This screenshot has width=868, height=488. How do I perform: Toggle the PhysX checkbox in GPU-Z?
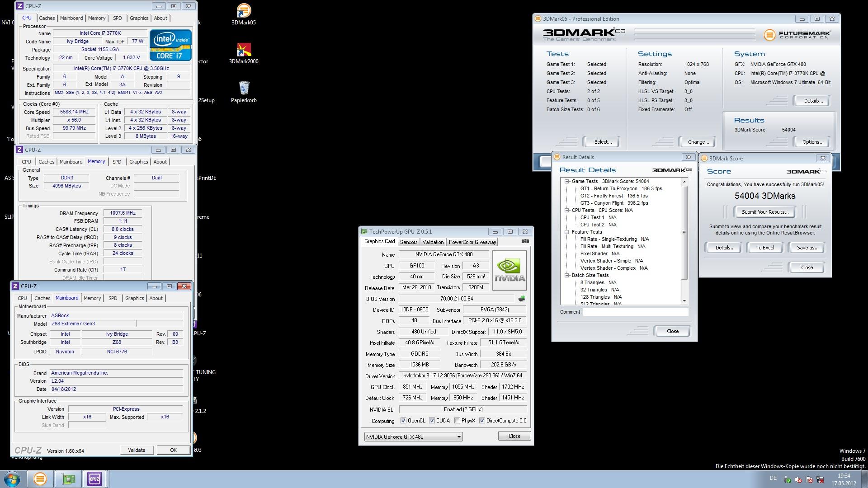point(457,421)
